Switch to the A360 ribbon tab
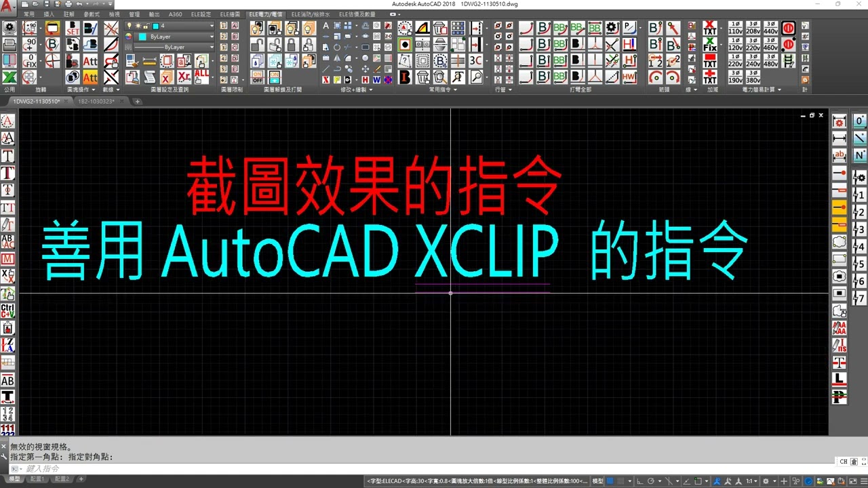 pos(176,14)
